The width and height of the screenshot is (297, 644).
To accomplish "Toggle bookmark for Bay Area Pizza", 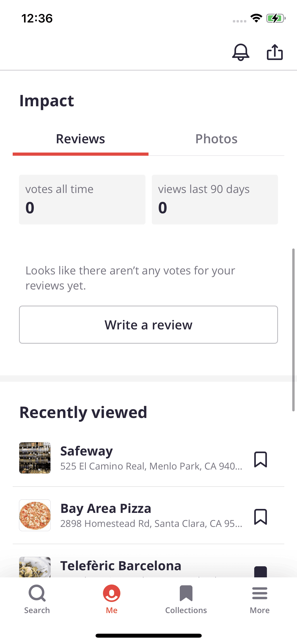I will point(260,517).
